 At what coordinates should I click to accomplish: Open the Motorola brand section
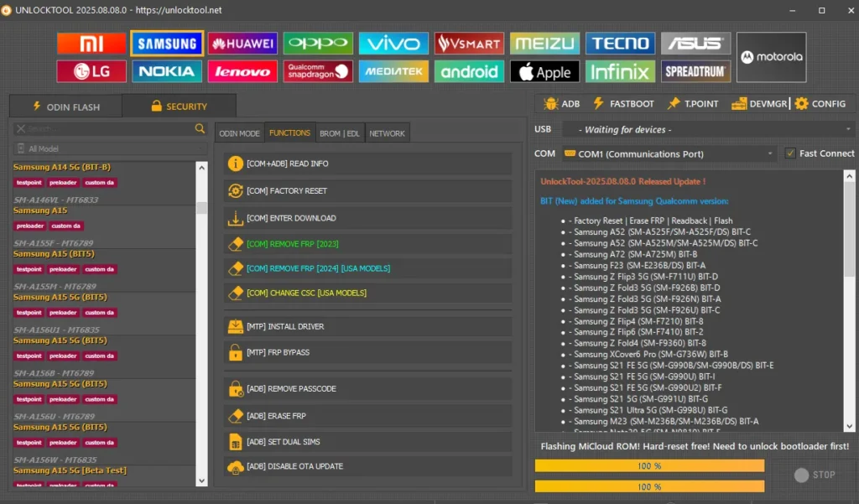point(771,57)
